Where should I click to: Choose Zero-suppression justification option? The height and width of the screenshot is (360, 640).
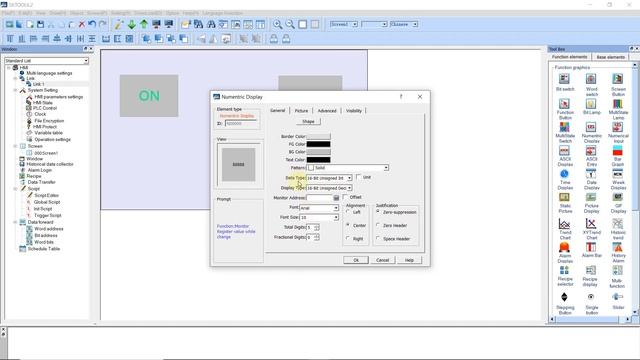(378, 212)
